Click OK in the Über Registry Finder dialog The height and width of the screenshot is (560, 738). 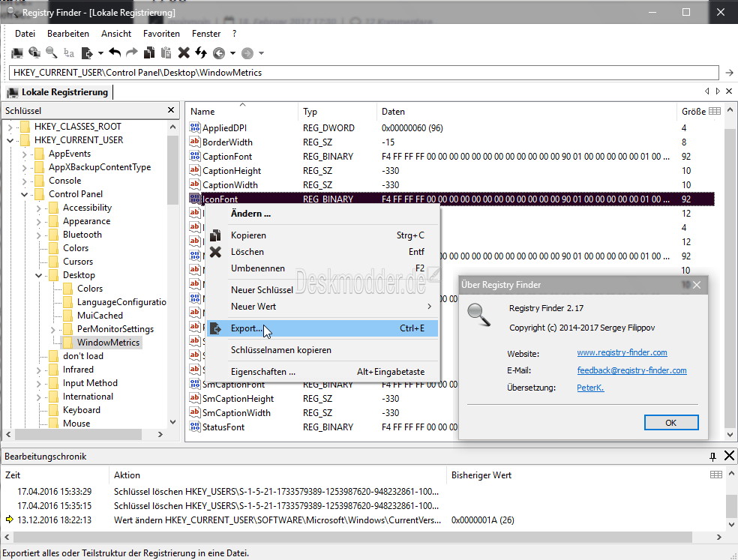coord(670,423)
